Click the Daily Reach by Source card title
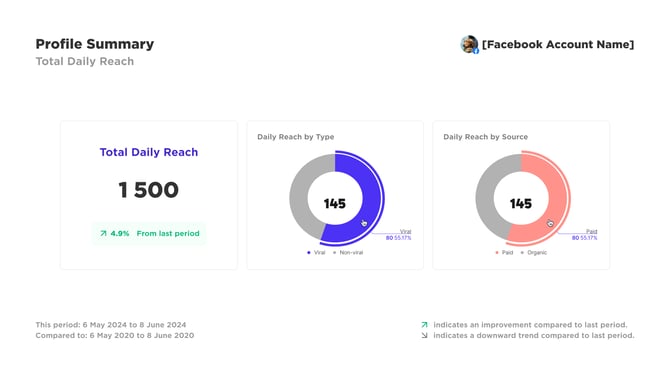The height and width of the screenshot is (376, 670). (485, 137)
